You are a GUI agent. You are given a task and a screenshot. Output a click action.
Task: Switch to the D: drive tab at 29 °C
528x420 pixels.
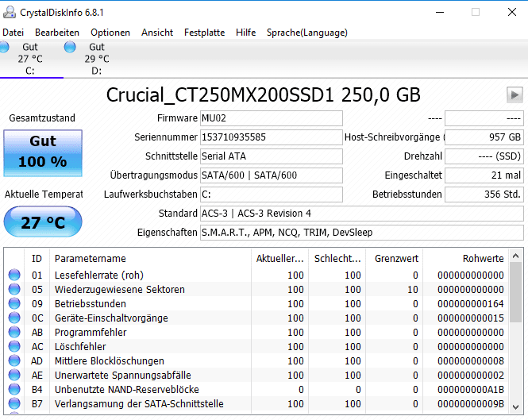pos(97,59)
